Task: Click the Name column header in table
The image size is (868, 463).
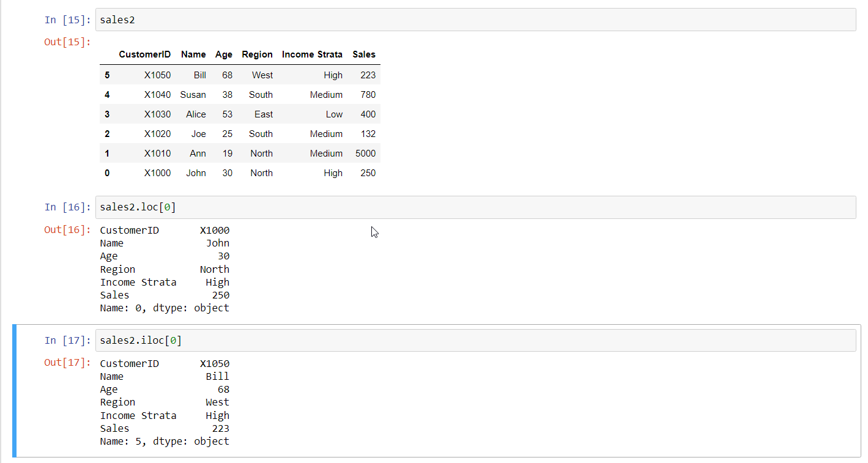Action: pos(193,54)
